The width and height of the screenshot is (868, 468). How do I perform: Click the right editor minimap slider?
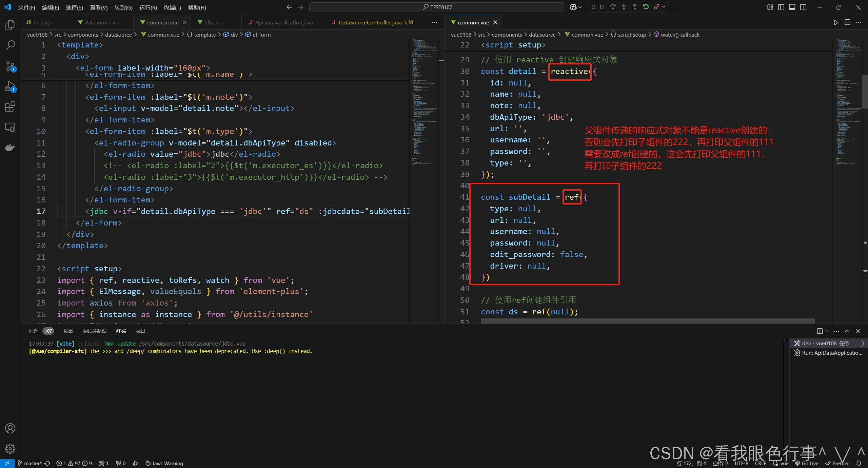pyautogui.click(x=865, y=92)
